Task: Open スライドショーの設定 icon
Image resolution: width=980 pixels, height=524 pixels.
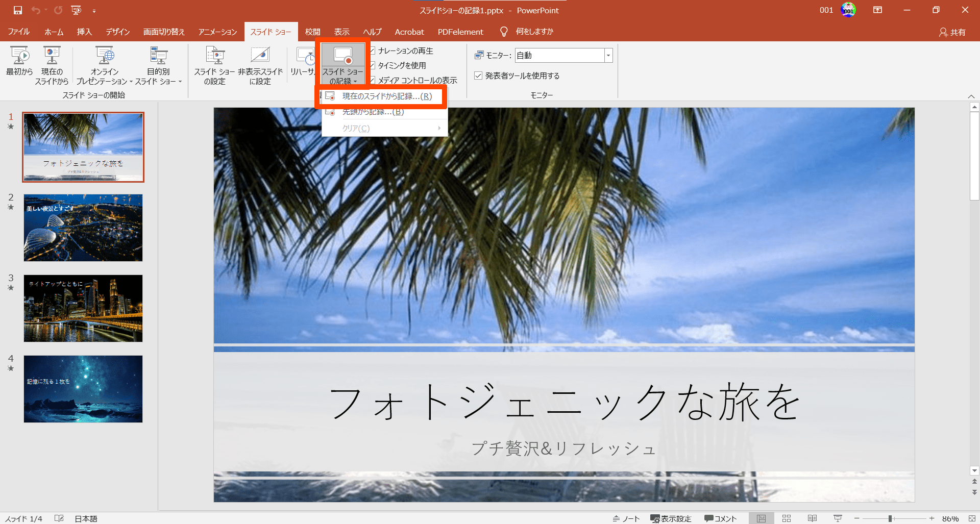Action: point(214,56)
